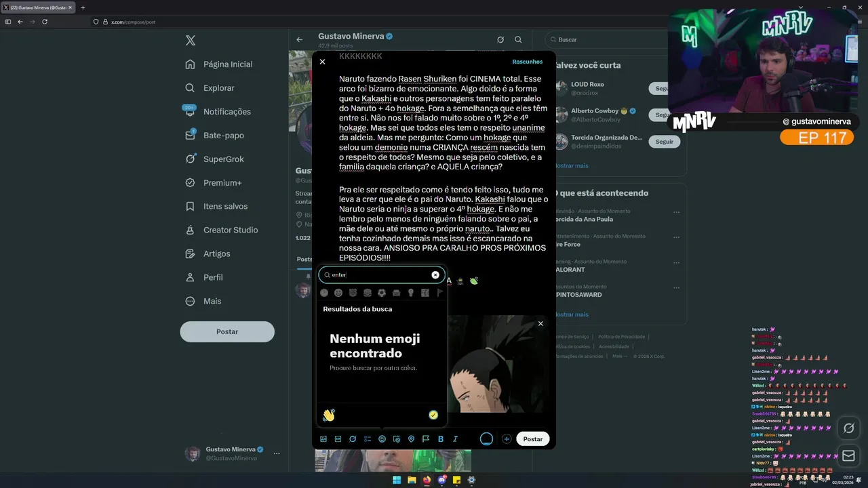Go to Perfil page
The height and width of the screenshot is (488, 868).
click(204, 278)
